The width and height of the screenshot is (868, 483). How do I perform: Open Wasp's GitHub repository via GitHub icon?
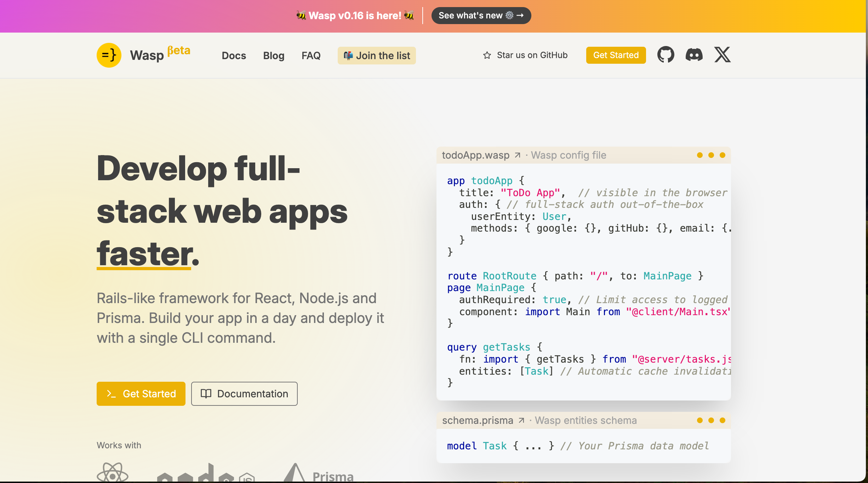click(666, 55)
